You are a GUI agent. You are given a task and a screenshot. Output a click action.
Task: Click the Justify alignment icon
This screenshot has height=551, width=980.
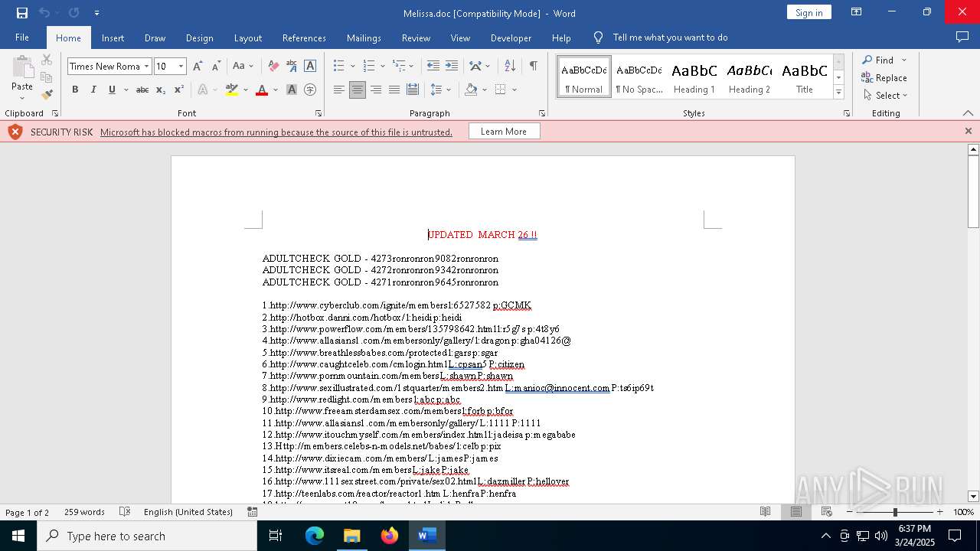coord(394,90)
